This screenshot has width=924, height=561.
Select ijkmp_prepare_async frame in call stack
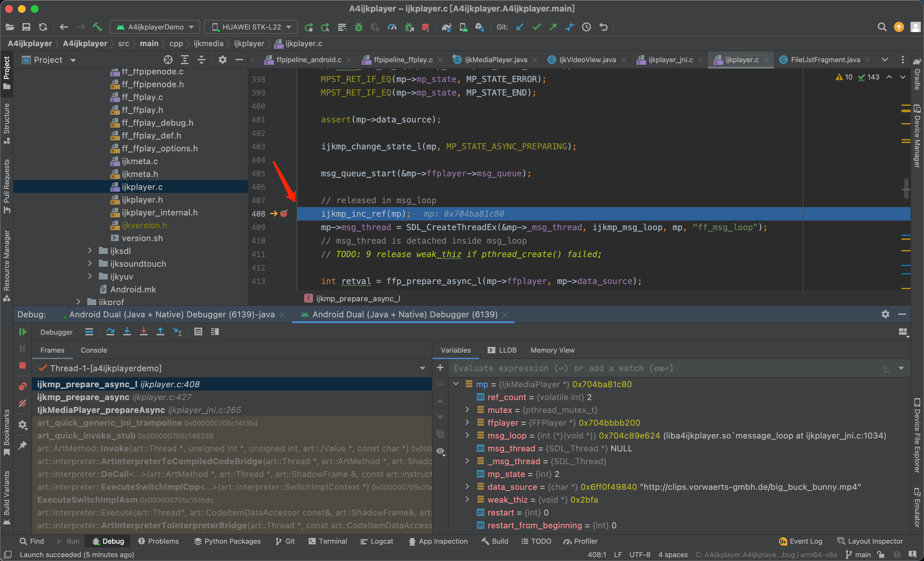tap(83, 397)
